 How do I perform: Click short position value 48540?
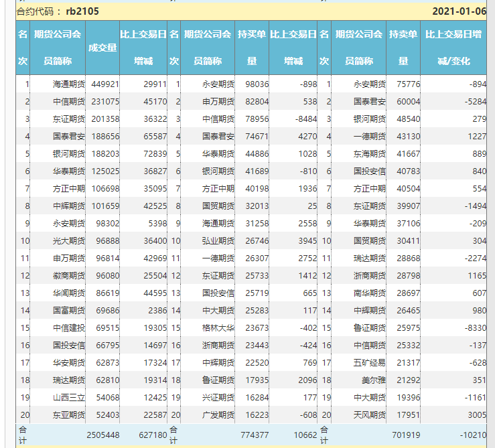(x=409, y=119)
